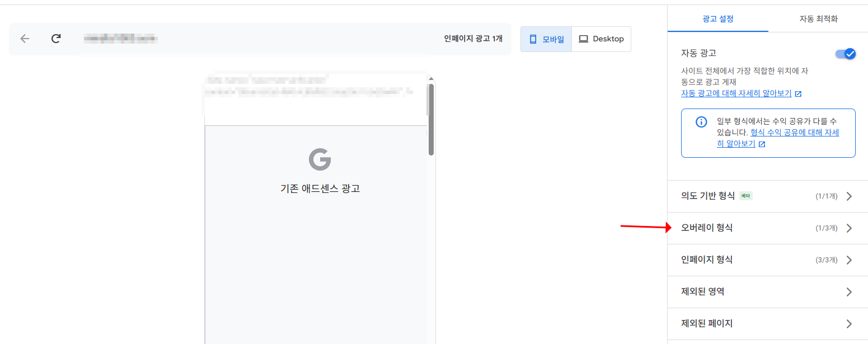Click the blurred site URL field
The height and width of the screenshot is (344, 868).
120,39
